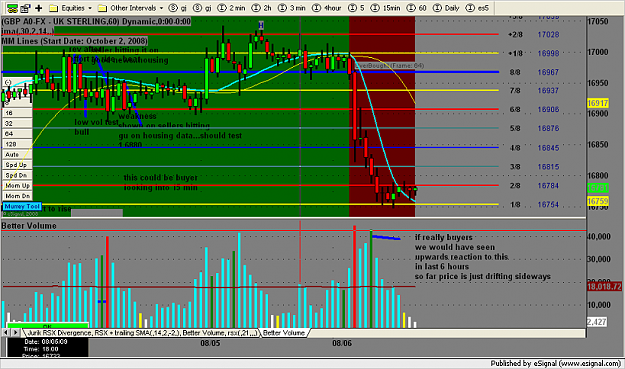Load the gi symbol just before 2 min

pos(202,8)
